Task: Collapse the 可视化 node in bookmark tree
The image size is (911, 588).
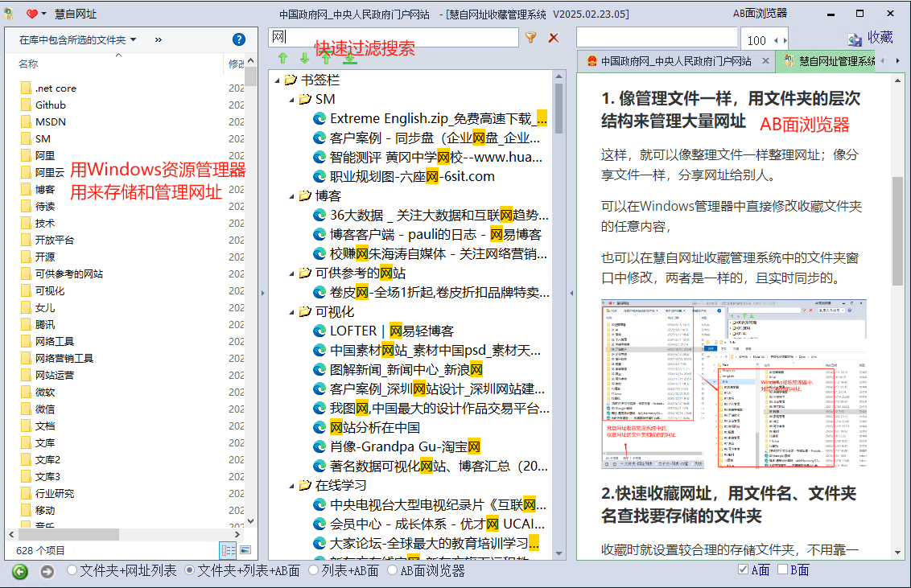Action: coord(291,312)
